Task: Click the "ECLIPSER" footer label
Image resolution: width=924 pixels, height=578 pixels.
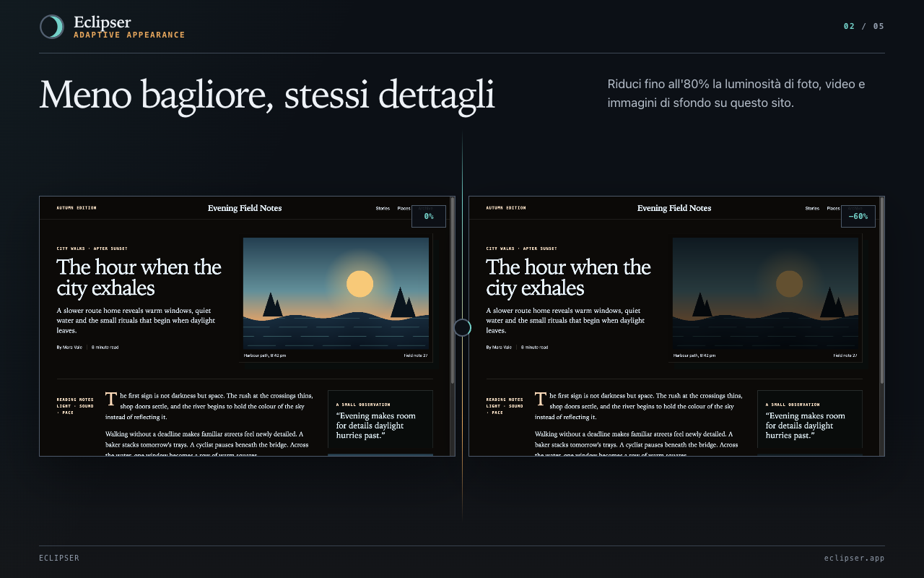Action: point(59,558)
